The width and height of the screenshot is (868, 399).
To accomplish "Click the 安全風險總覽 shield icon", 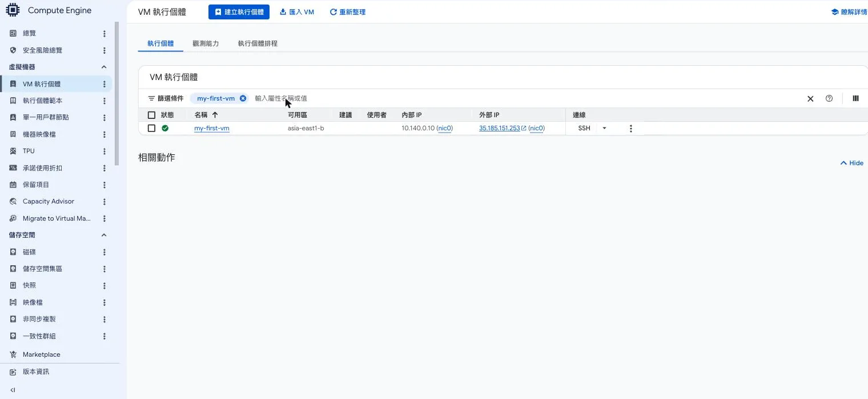I will pyautogui.click(x=13, y=50).
